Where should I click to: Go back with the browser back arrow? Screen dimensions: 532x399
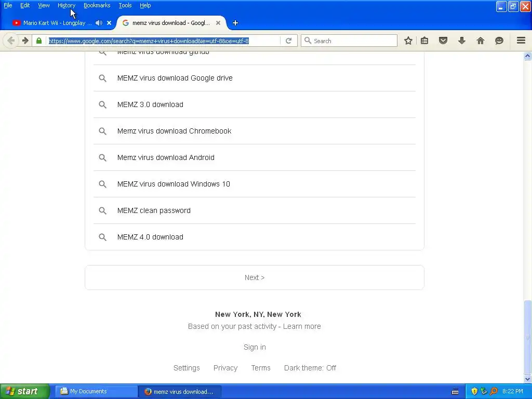pos(11,41)
